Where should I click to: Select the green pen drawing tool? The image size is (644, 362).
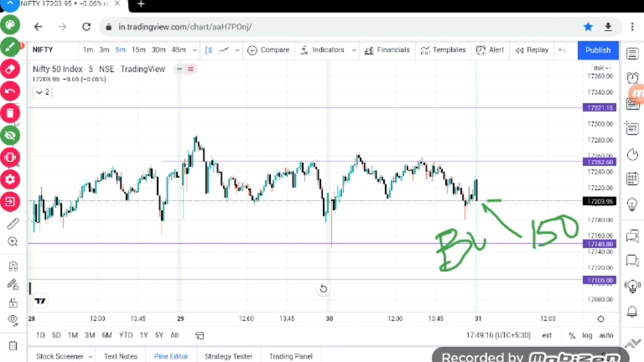point(10,47)
